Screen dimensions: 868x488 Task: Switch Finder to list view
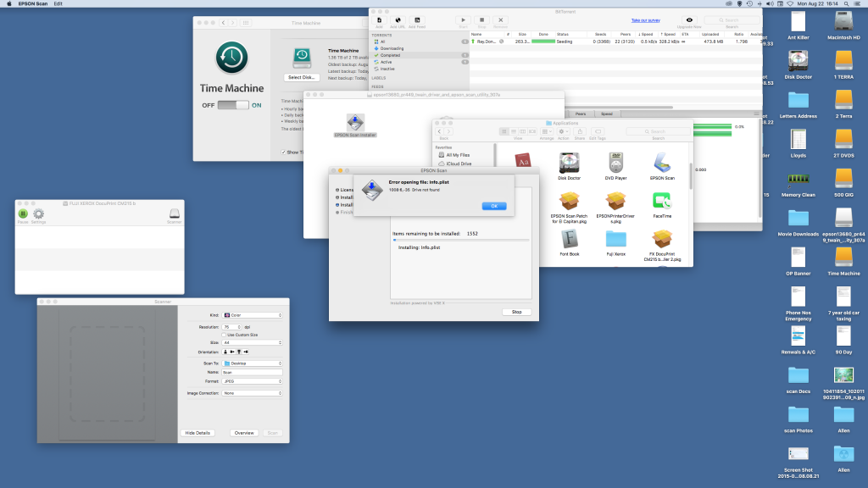tap(513, 131)
